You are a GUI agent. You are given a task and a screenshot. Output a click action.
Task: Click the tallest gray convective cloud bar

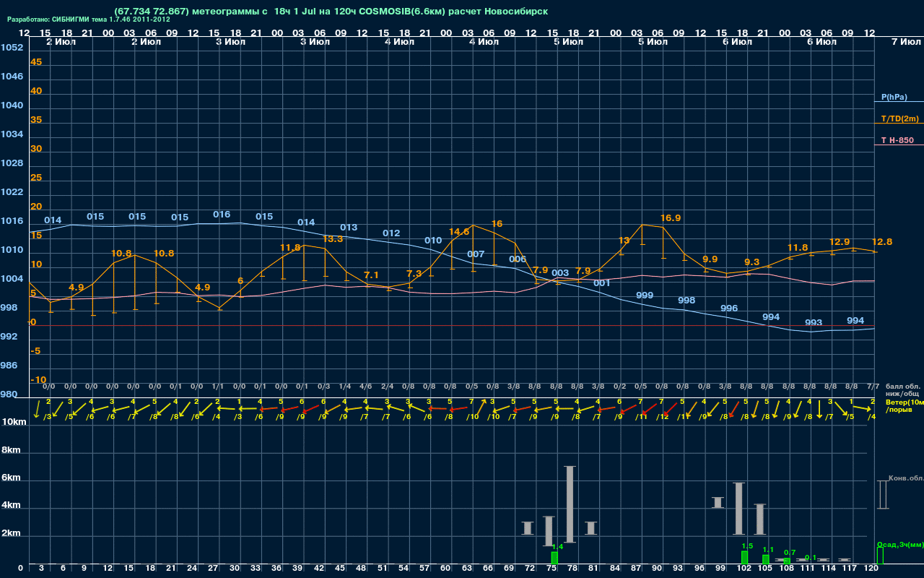click(x=570, y=504)
